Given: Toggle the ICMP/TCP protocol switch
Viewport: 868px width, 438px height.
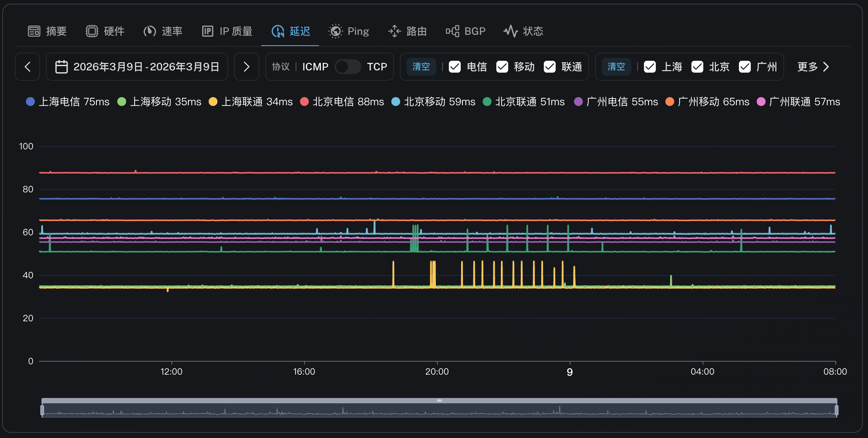Looking at the screenshot, I should (348, 67).
